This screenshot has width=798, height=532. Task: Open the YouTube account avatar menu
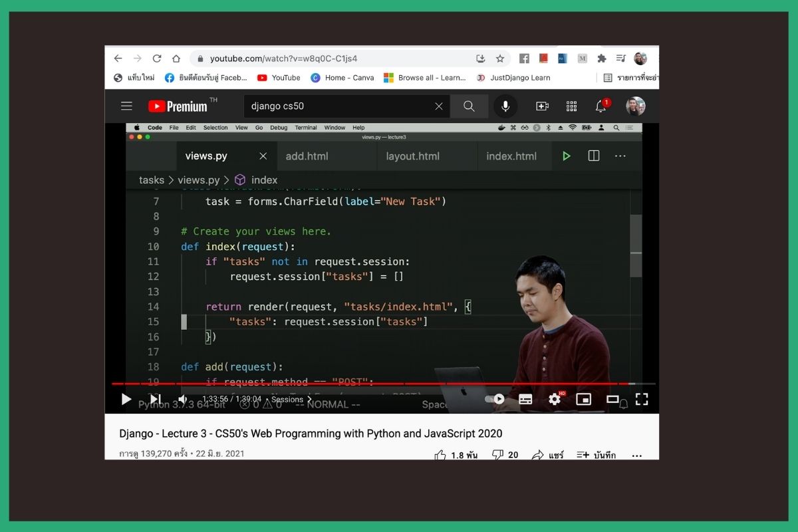[x=636, y=106]
